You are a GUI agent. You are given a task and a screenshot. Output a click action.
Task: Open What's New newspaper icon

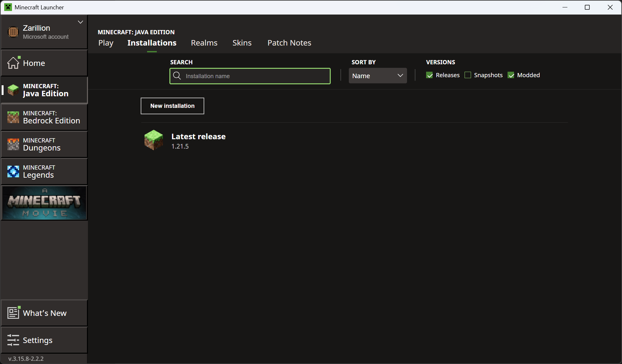coord(14,312)
